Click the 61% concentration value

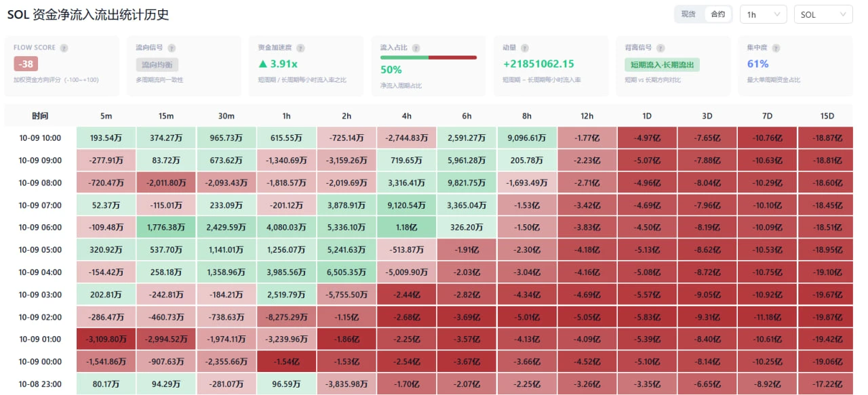tap(757, 64)
